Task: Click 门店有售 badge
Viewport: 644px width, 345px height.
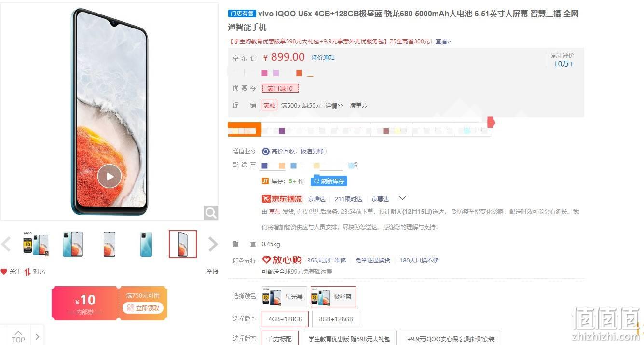Action: pyautogui.click(x=242, y=14)
